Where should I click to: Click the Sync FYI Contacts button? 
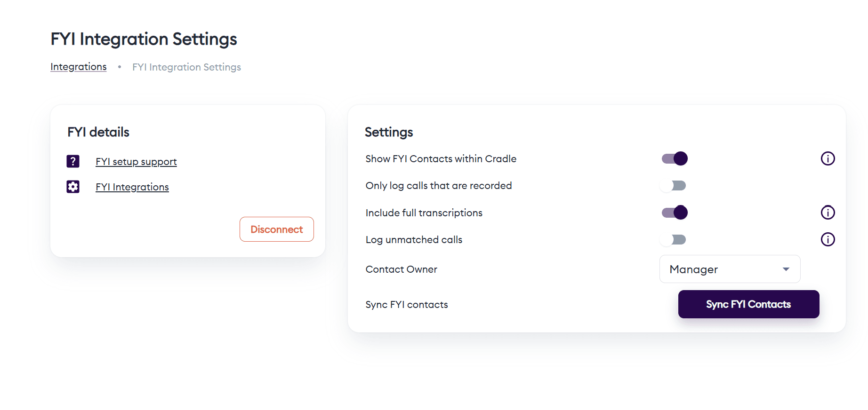(x=748, y=304)
